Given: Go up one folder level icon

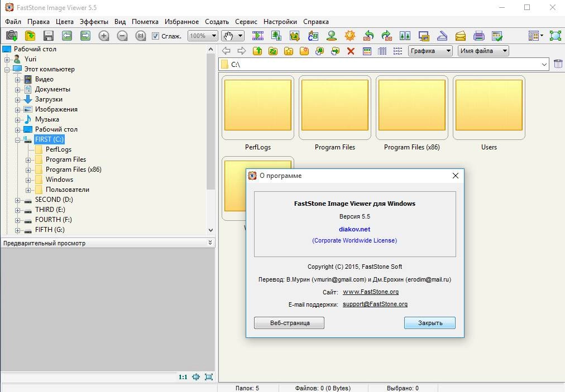Looking at the screenshot, I should click(x=257, y=51).
